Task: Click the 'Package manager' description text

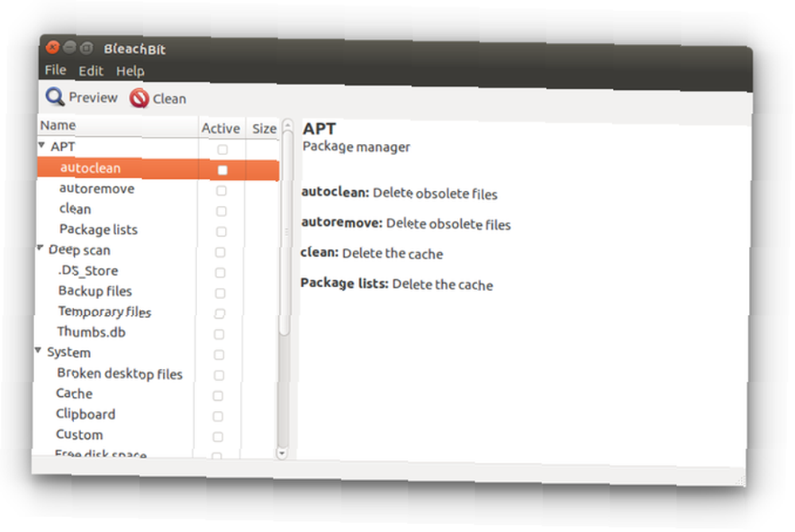Action: (356, 147)
